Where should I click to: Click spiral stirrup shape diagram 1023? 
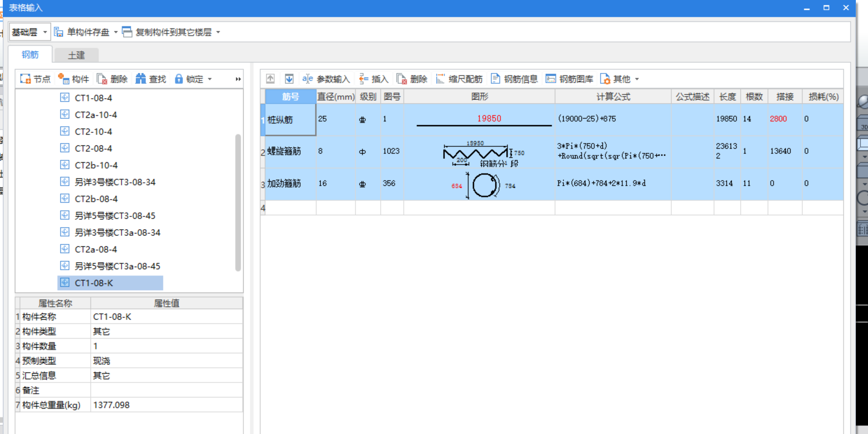[x=483, y=153]
